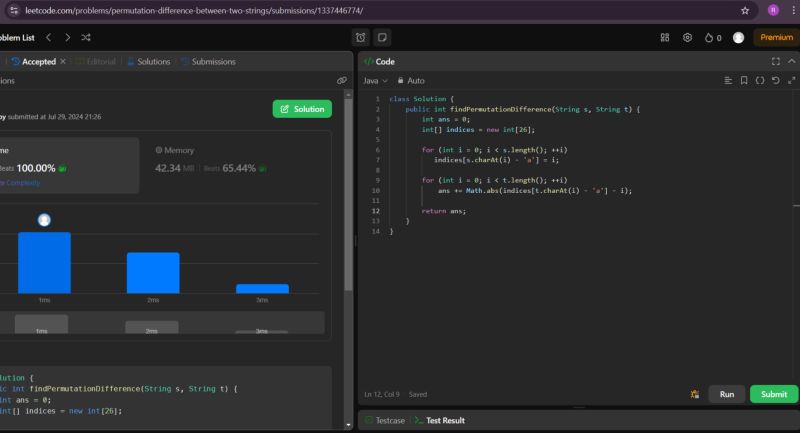Open the settings gear icon
800x433 pixels.
coord(687,37)
